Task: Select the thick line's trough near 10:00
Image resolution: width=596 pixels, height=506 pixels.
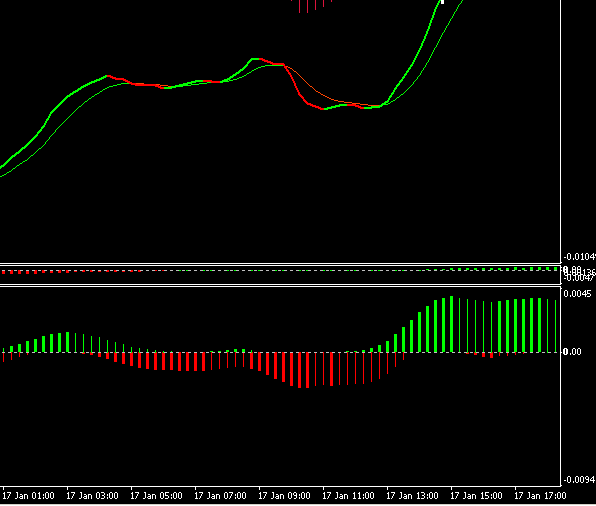Action: click(323, 109)
